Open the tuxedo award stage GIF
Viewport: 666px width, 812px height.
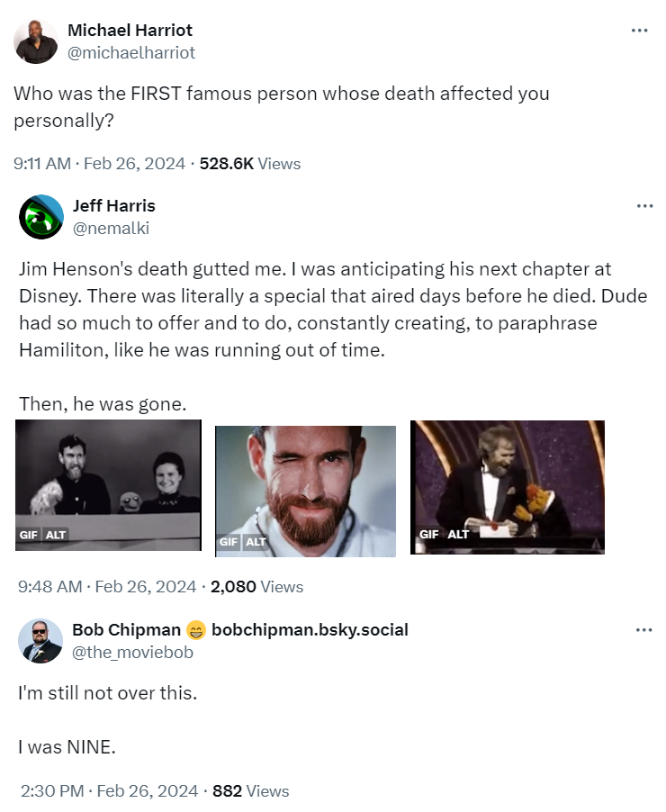click(x=508, y=487)
